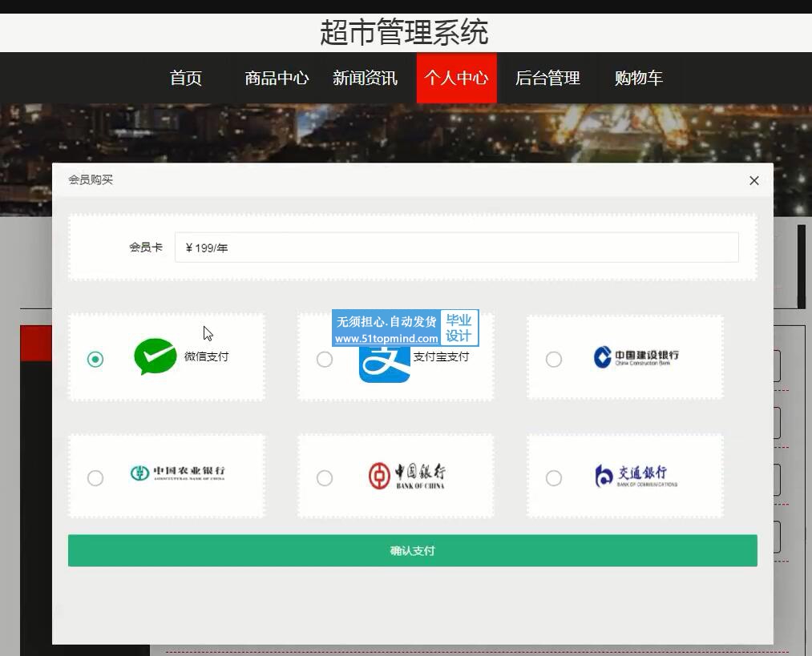
Task: Click the Agricultural Bank of China logo
Action: coord(178,473)
